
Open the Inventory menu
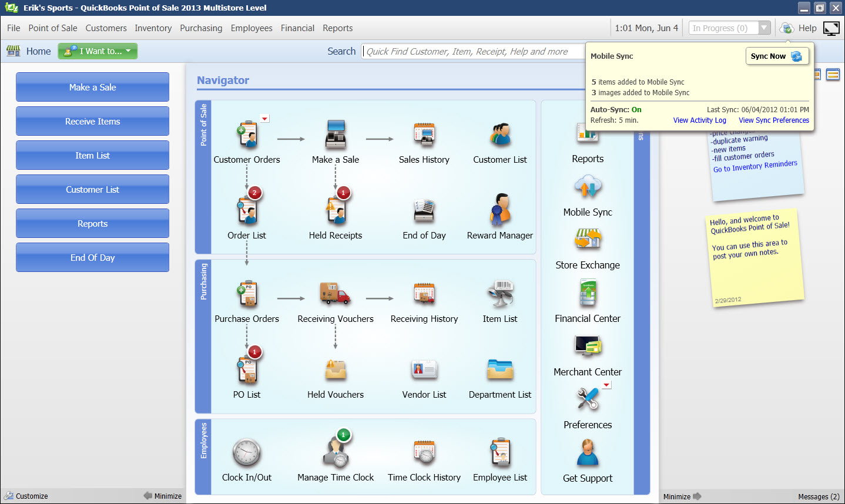(153, 28)
